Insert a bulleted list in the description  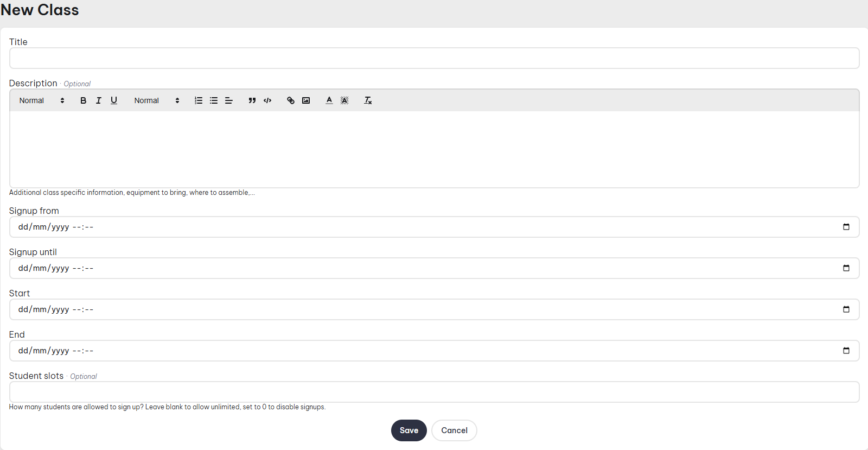[214, 100]
